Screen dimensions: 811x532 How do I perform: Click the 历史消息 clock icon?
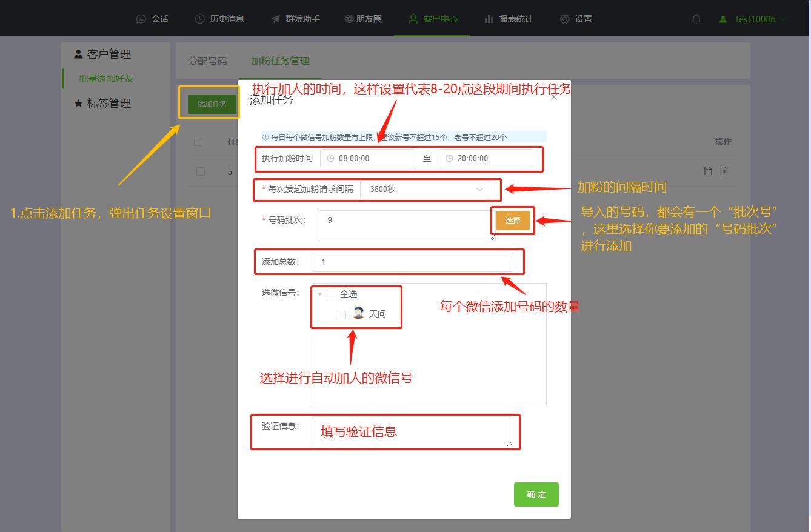pyautogui.click(x=199, y=18)
